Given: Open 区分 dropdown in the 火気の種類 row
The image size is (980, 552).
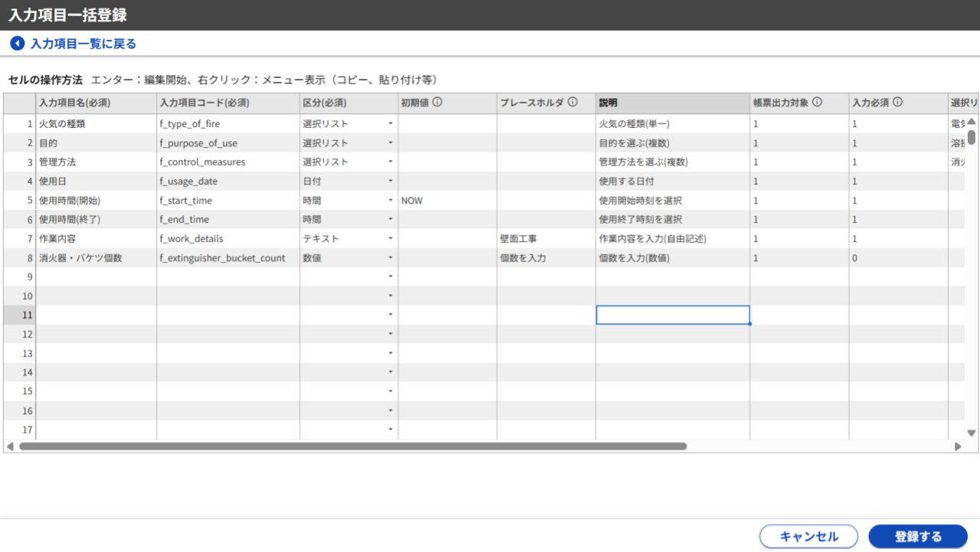Looking at the screenshot, I should [391, 123].
